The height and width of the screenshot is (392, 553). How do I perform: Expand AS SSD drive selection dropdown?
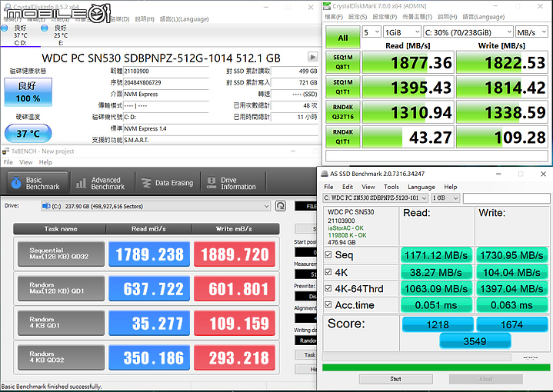(375, 198)
